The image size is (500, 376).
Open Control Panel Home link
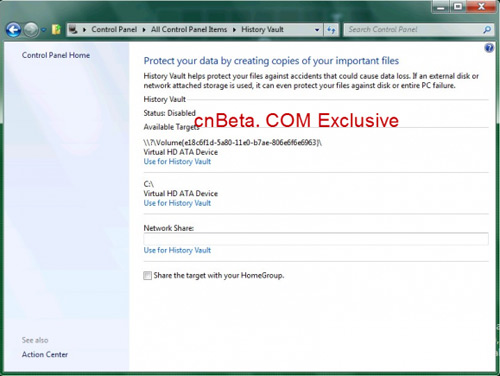56,55
